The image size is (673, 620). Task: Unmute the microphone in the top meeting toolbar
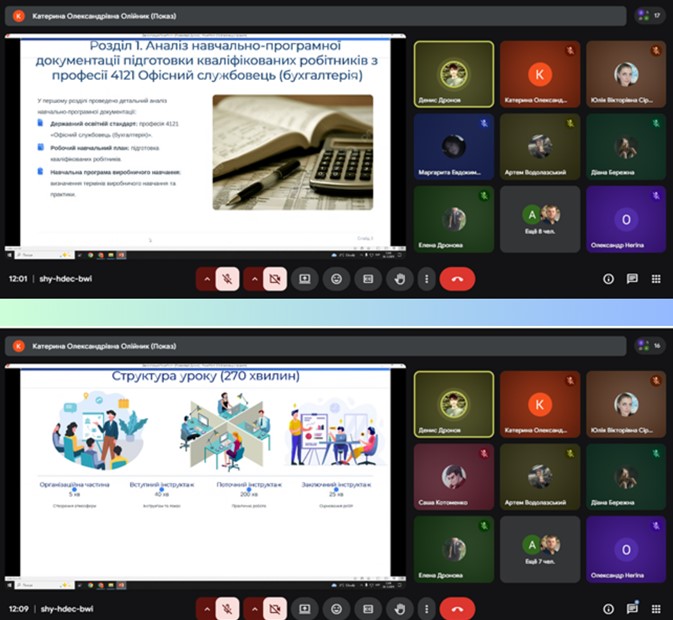(227, 280)
